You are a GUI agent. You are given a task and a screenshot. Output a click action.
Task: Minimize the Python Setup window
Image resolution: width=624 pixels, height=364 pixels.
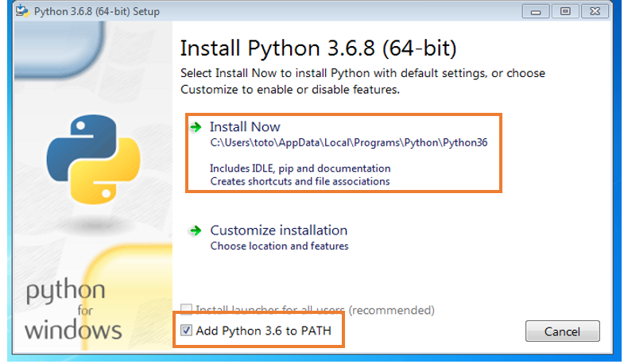[536, 12]
